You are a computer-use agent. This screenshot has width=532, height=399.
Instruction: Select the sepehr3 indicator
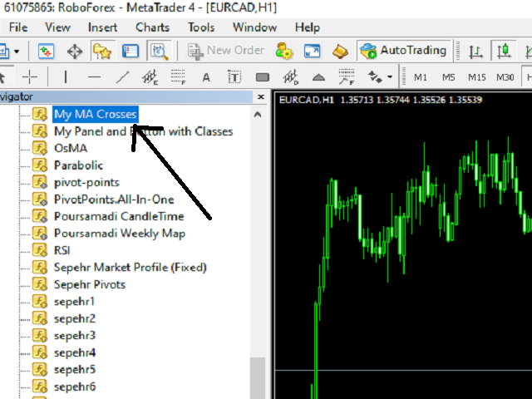[x=75, y=336]
